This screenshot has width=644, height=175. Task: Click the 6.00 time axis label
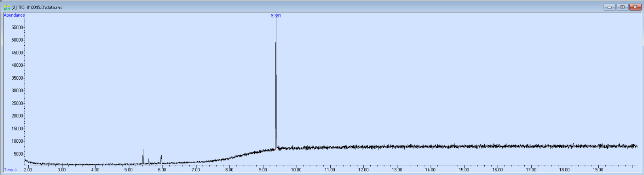pos(162,170)
